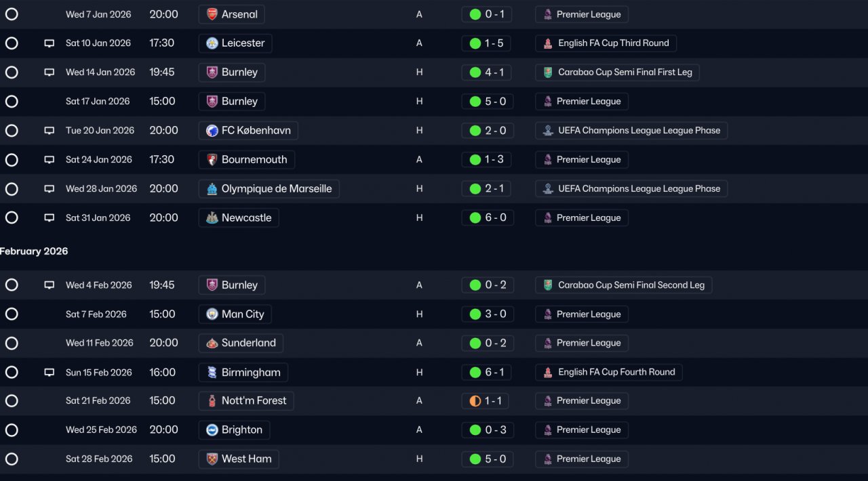Click the February 2026 month header
The image size is (868, 481).
(x=34, y=251)
